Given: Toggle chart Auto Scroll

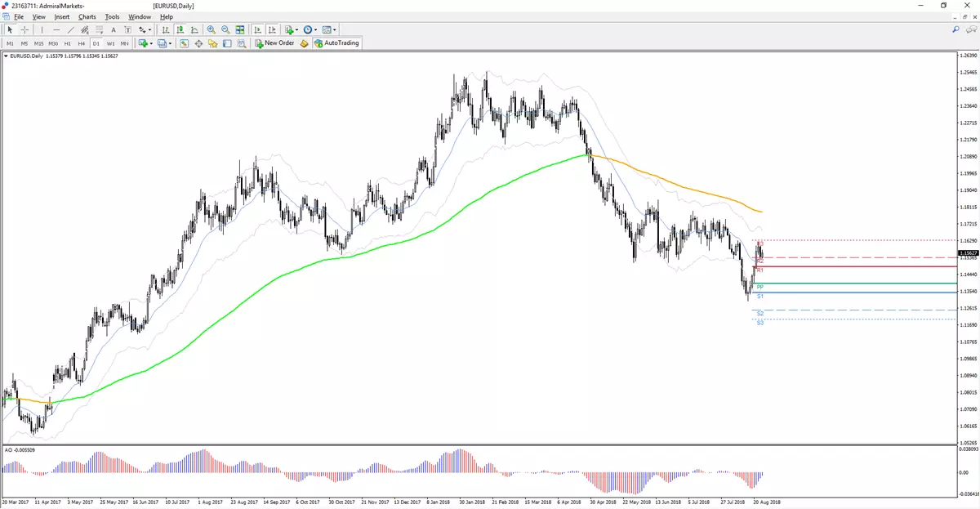Looking at the screenshot, I should click(258, 29).
